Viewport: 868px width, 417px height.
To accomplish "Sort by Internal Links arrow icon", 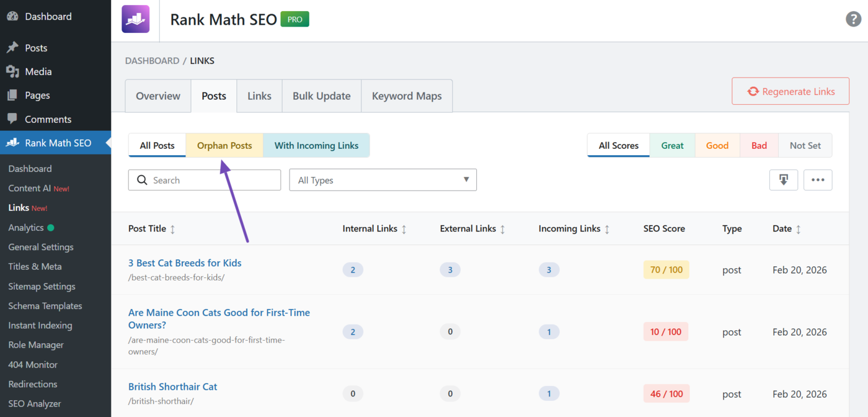I will coord(404,229).
